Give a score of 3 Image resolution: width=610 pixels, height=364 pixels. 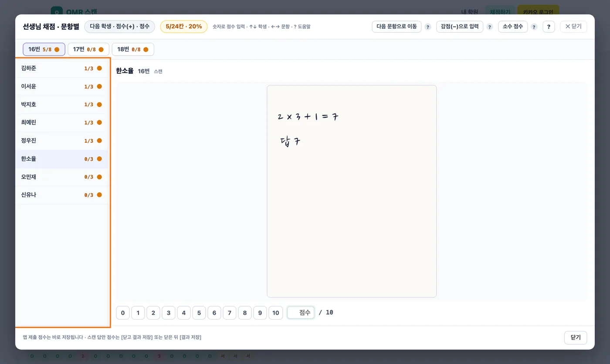coord(169,313)
